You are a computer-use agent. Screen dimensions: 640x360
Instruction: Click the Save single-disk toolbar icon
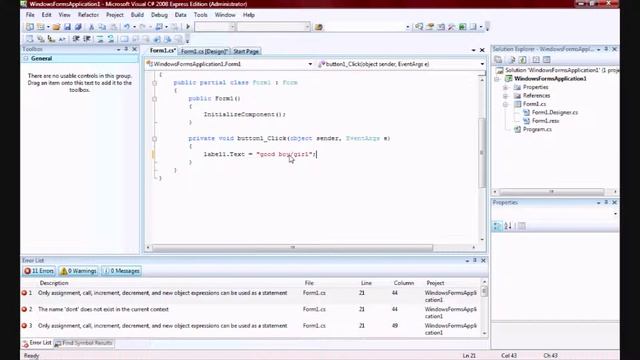coord(67,27)
